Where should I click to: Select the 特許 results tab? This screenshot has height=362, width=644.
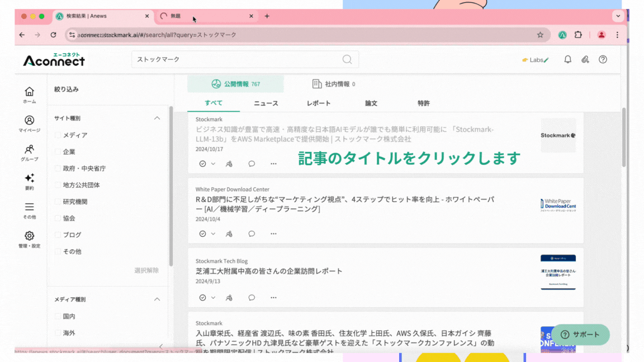pos(423,103)
